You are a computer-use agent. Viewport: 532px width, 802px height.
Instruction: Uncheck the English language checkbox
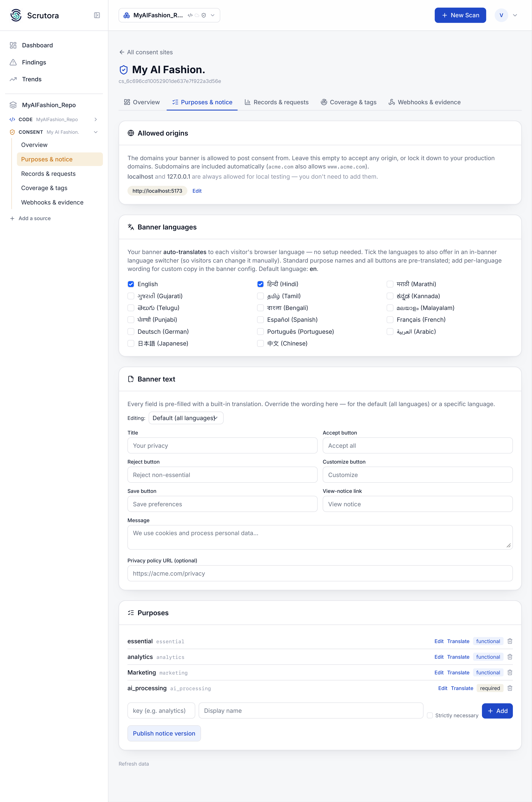point(131,284)
